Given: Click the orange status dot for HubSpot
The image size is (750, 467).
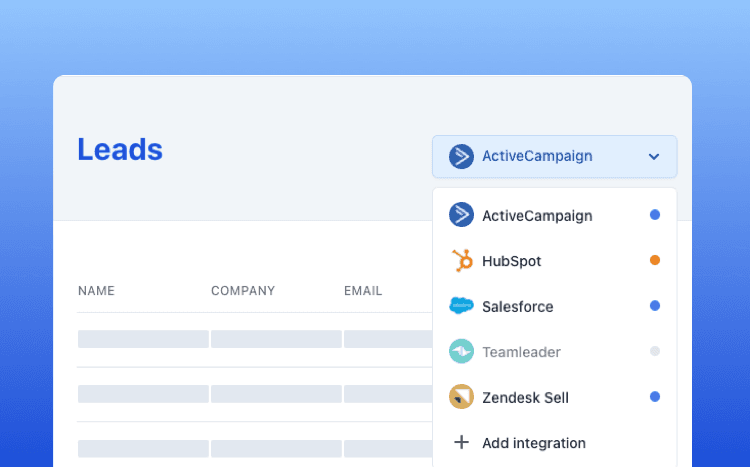Looking at the screenshot, I should point(655,260).
